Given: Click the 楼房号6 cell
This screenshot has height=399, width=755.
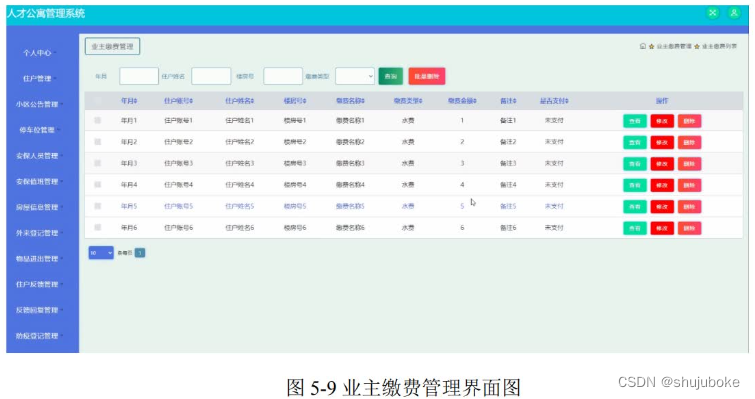Looking at the screenshot, I should pyautogui.click(x=295, y=227).
